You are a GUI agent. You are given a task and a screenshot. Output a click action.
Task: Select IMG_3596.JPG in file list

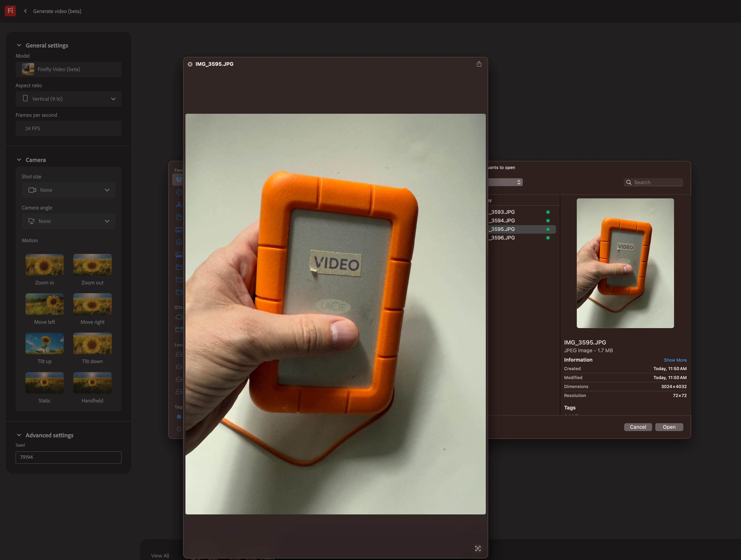[x=503, y=238]
